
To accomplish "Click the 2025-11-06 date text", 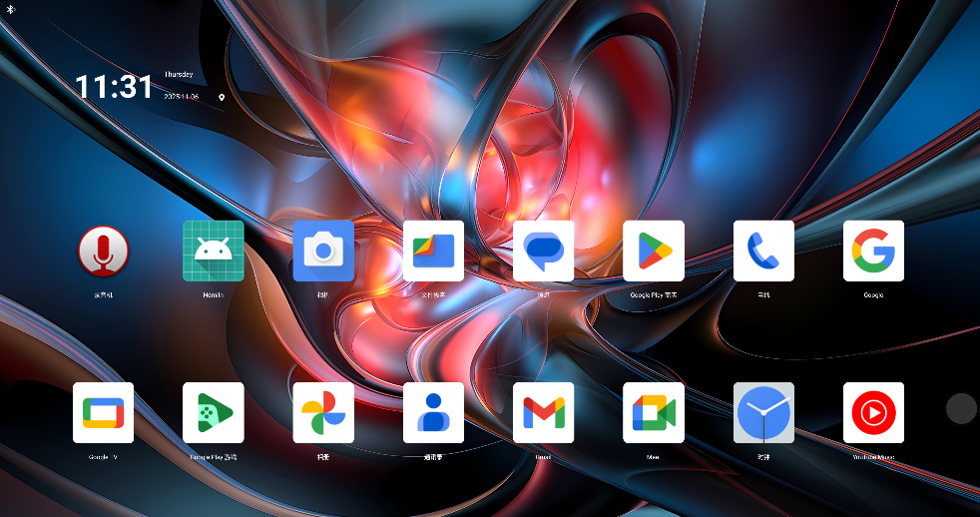I will [x=182, y=97].
